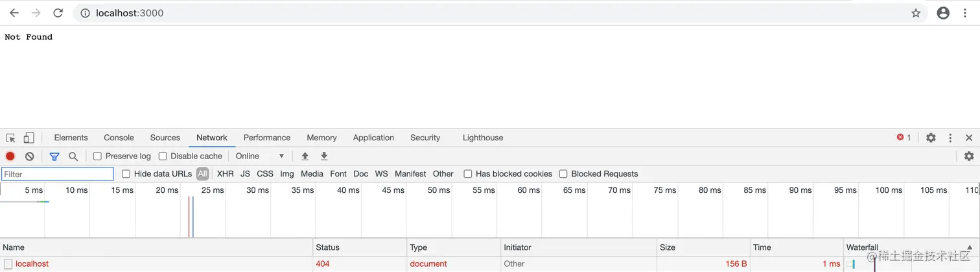Click the inspect element picker icon
Image resolution: width=980 pixels, height=272 pixels.
[x=10, y=138]
